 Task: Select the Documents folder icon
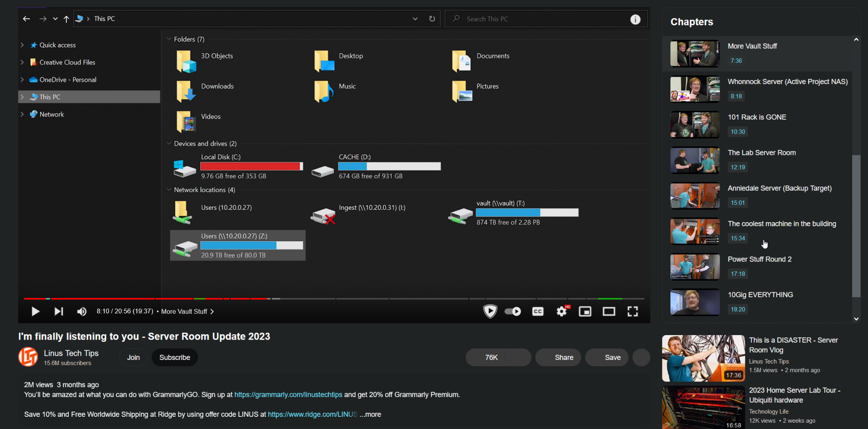coord(462,61)
